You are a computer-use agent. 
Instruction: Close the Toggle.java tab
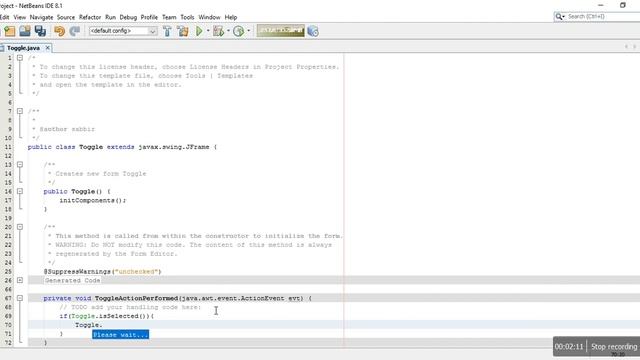48,48
